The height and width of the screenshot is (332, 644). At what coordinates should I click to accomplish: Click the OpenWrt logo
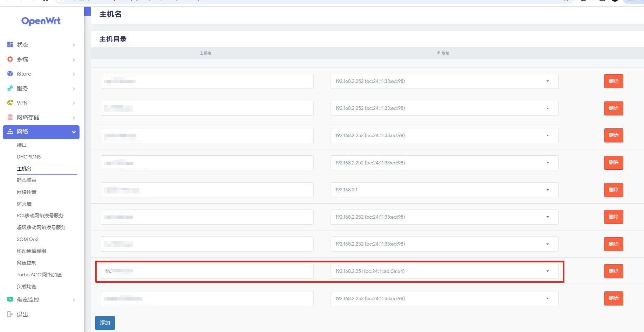tap(41, 21)
